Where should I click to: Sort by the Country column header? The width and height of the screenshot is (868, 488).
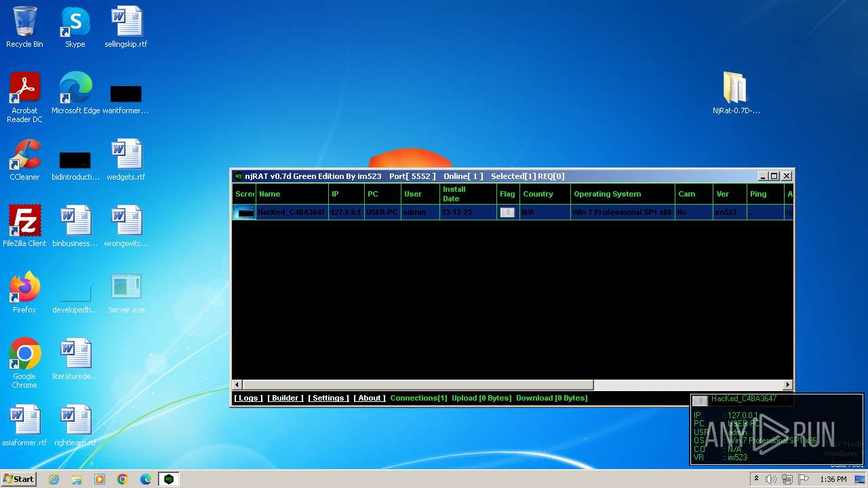[x=545, y=194]
